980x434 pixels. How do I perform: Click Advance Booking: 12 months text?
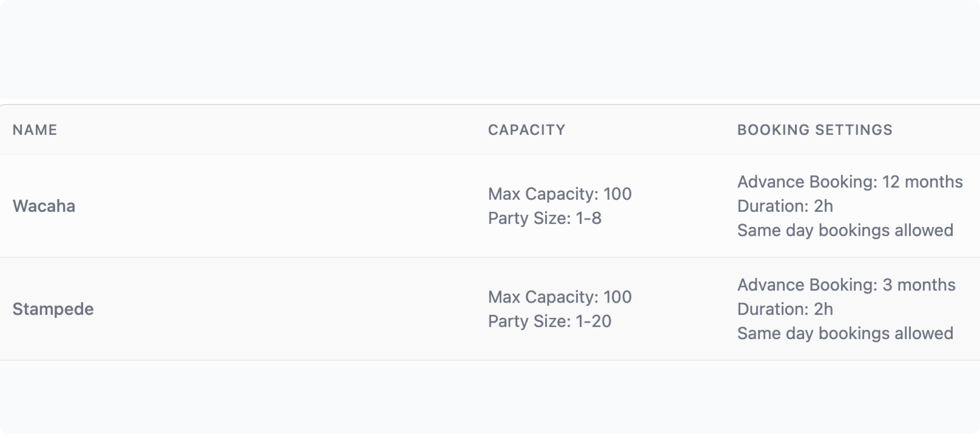850,182
